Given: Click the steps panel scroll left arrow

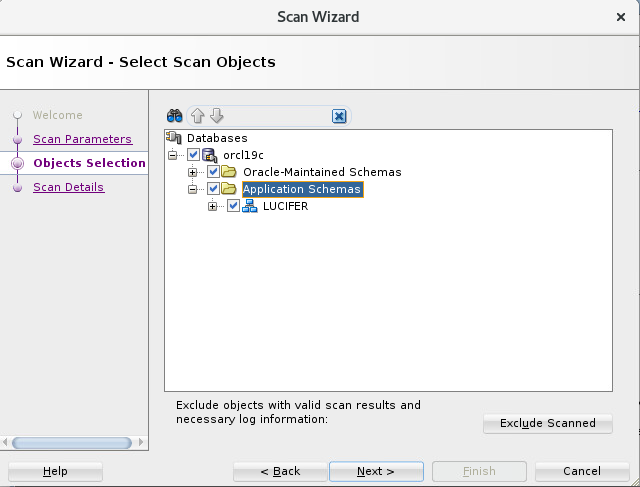Looking at the screenshot, I should click(5, 442).
